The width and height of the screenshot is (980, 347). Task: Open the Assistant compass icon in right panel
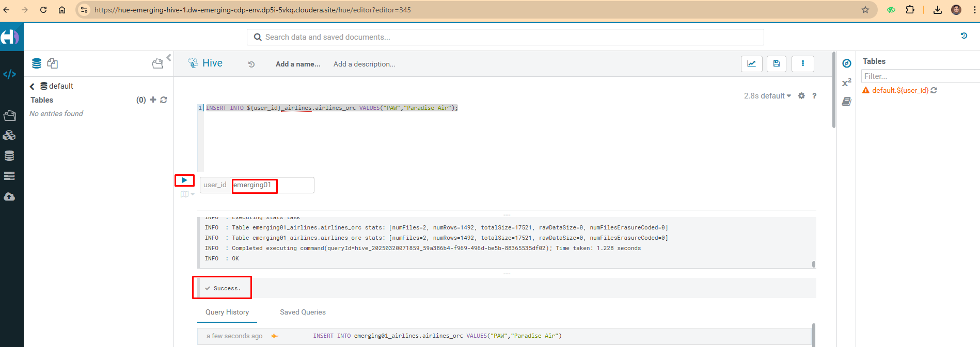pos(847,63)
